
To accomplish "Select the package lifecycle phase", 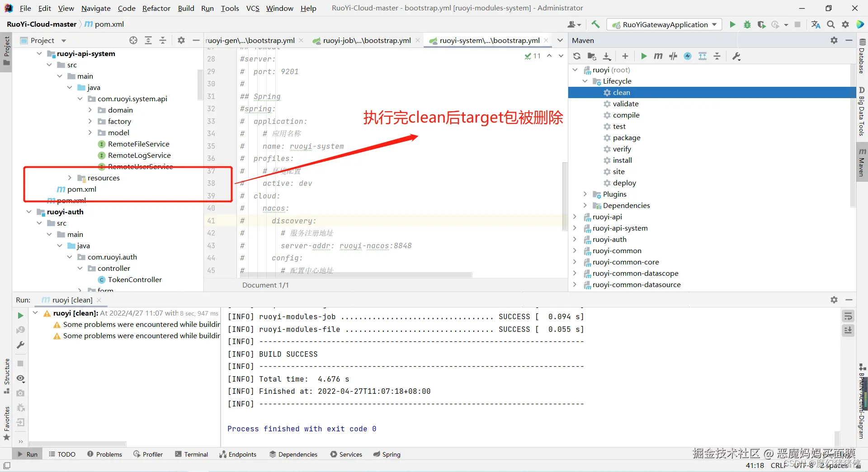I will (x=627, y=137).
